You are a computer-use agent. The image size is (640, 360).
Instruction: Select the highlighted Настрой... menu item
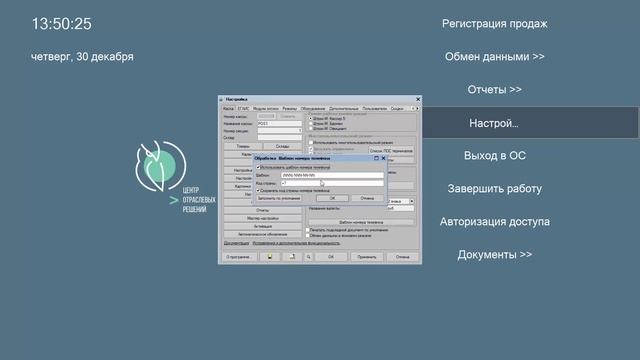[x=530, y=122]
